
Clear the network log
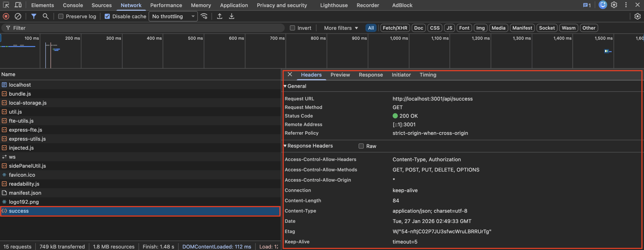pyautogui.click(x=18, y=16)
